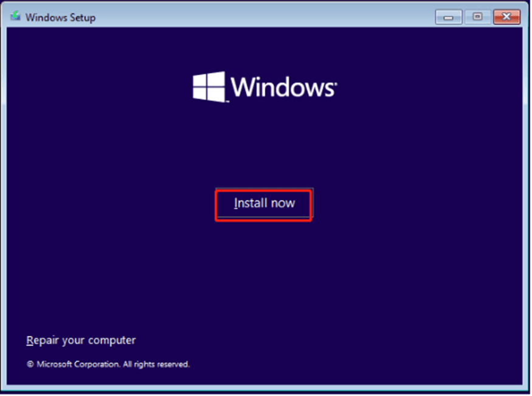Open the Repair your computer link
532x396 pixels.
(x=81, y=340)
